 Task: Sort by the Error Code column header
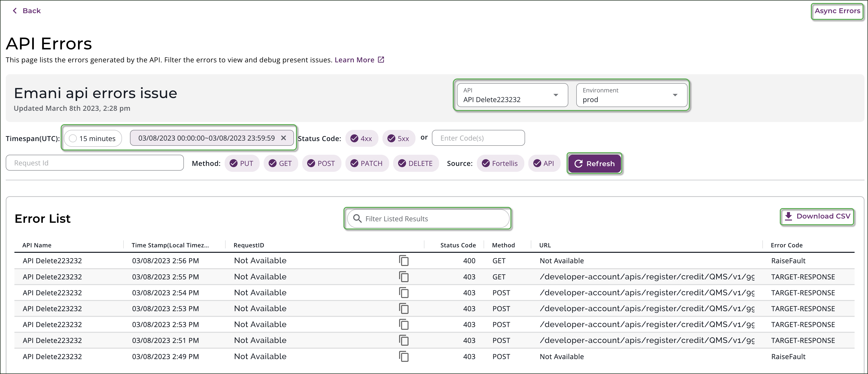[786, 245]
